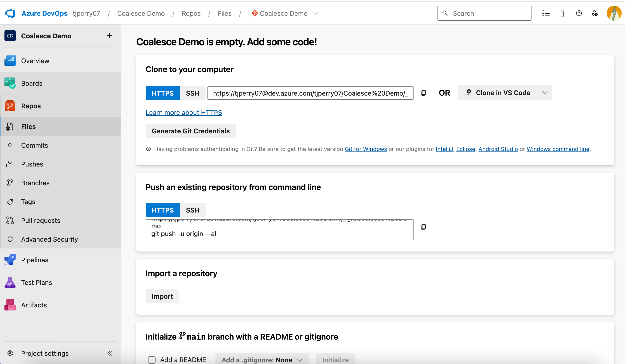The image size is (625, 364).
Task: Switch the clone URL to SSH
Action: (x=193, y=93)
